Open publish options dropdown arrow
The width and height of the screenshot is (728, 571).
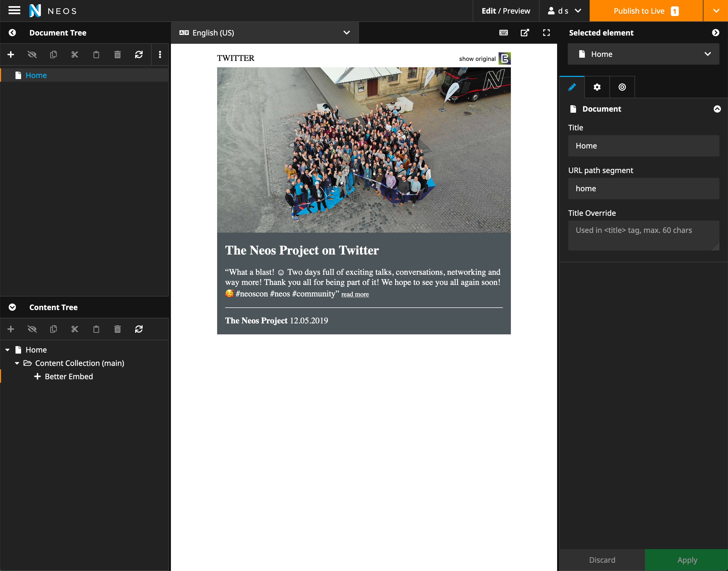[x=716, y=11]
